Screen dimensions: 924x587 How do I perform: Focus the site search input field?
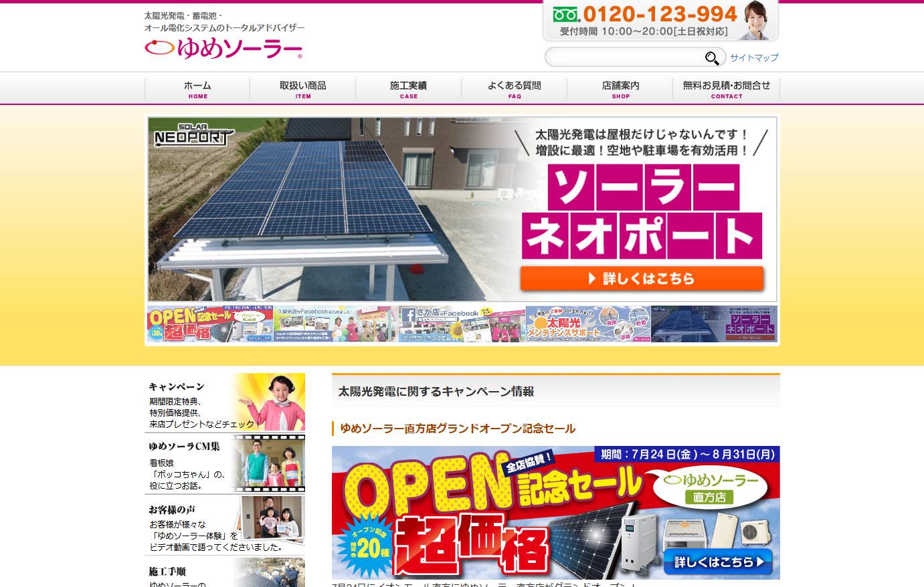click(625, 57)
